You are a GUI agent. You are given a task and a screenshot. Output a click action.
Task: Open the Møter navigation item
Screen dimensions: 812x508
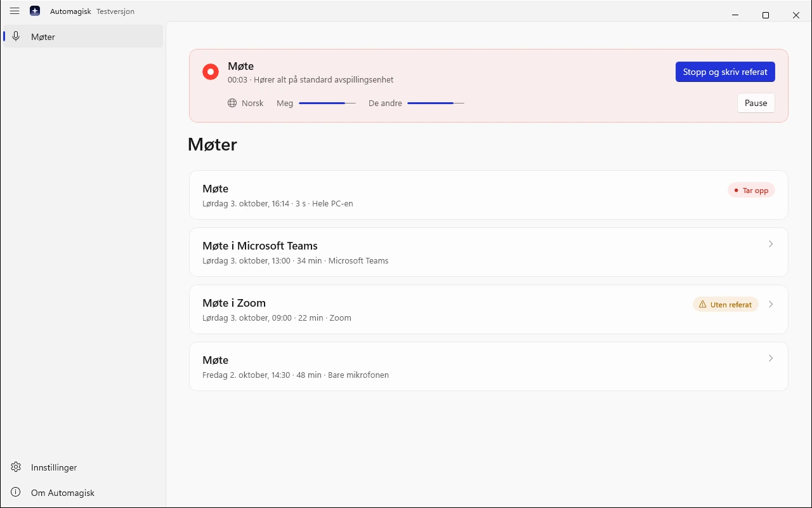tap(82, 37)
